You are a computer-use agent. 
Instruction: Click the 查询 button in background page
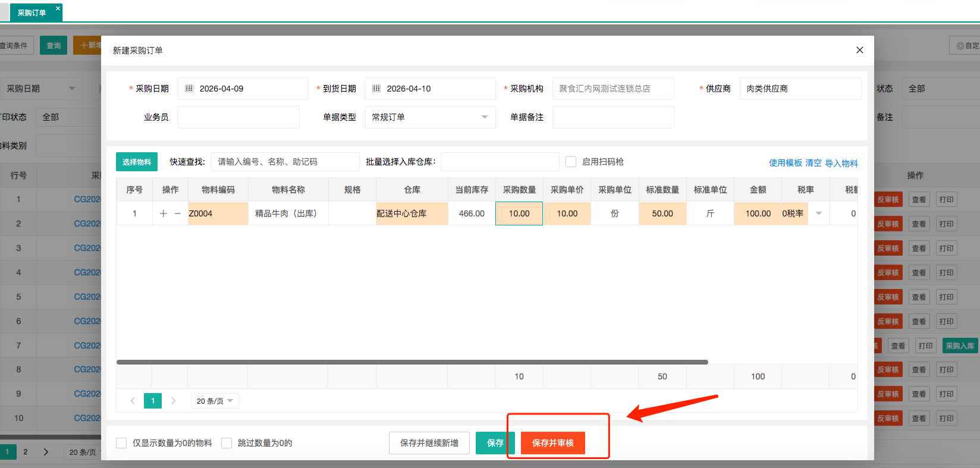click(54, 45)
